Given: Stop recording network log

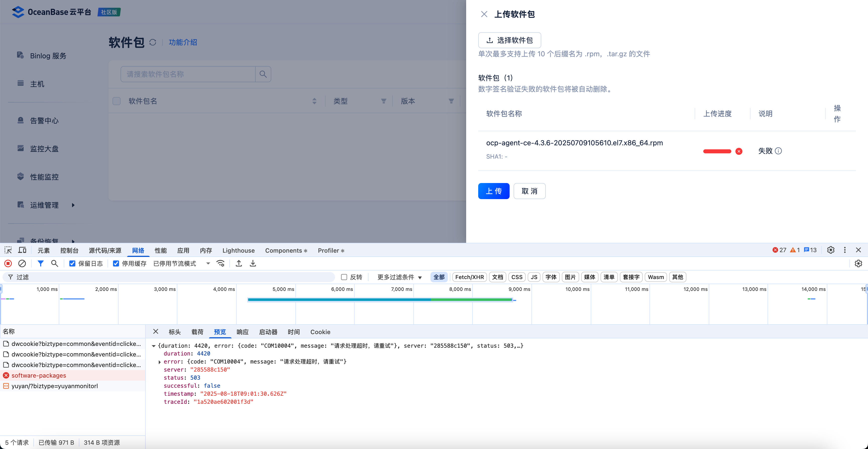Looking at the screenshot, I should (x=8, y=263).
